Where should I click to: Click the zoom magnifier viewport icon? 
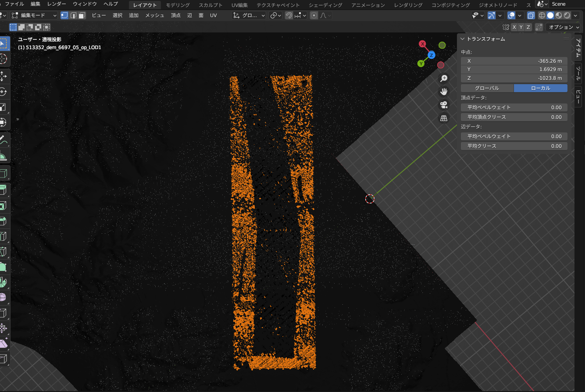tap(444, 78)
